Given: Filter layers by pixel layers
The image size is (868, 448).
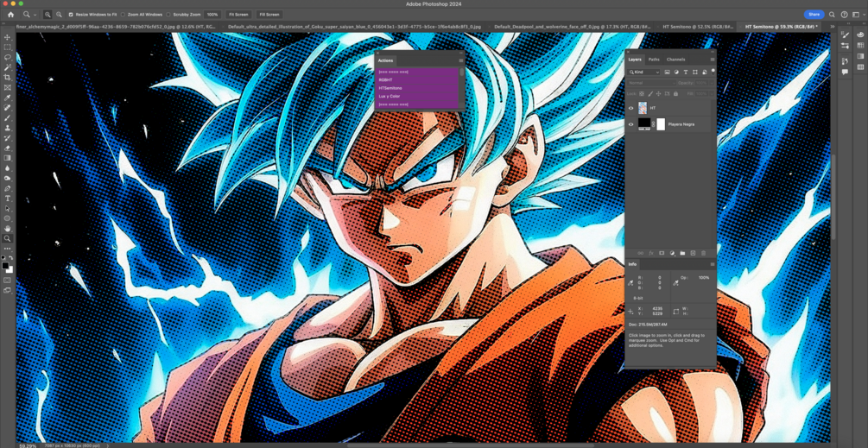Looking at the screenshot, I should click(667, 72).
